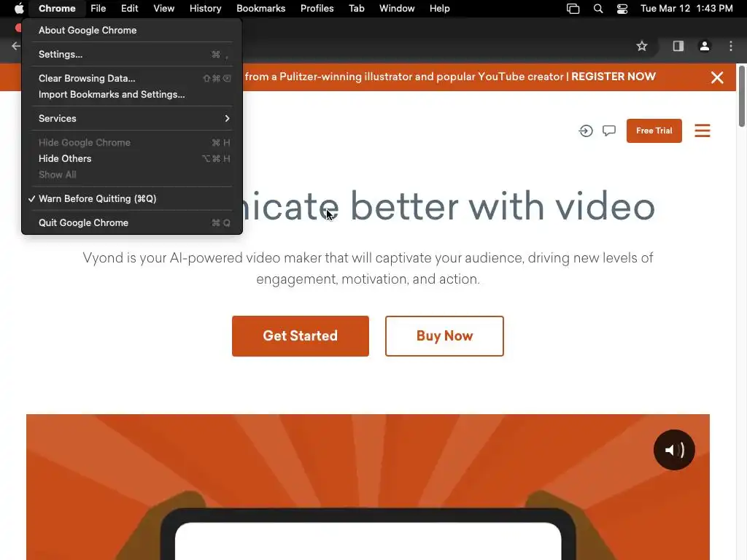The height and width of the screenshot is (560, 747).
Task: Select About Google Chrome
Action: [132, 31]
